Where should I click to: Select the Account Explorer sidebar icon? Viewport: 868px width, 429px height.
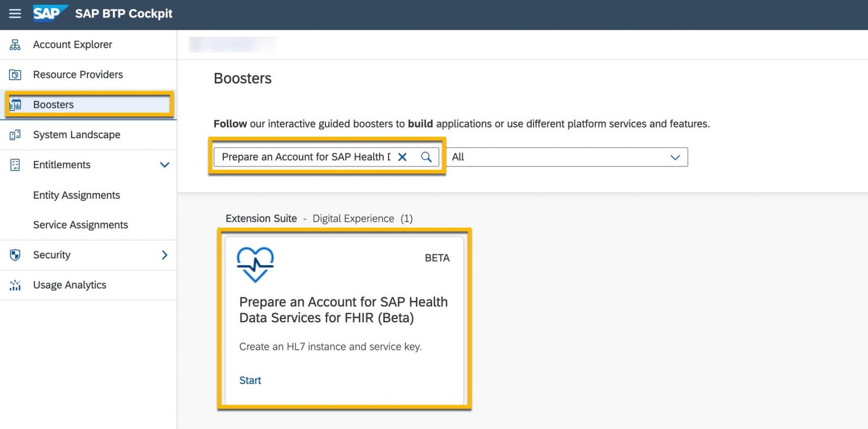pyautogui.click(x=15, y=45)
